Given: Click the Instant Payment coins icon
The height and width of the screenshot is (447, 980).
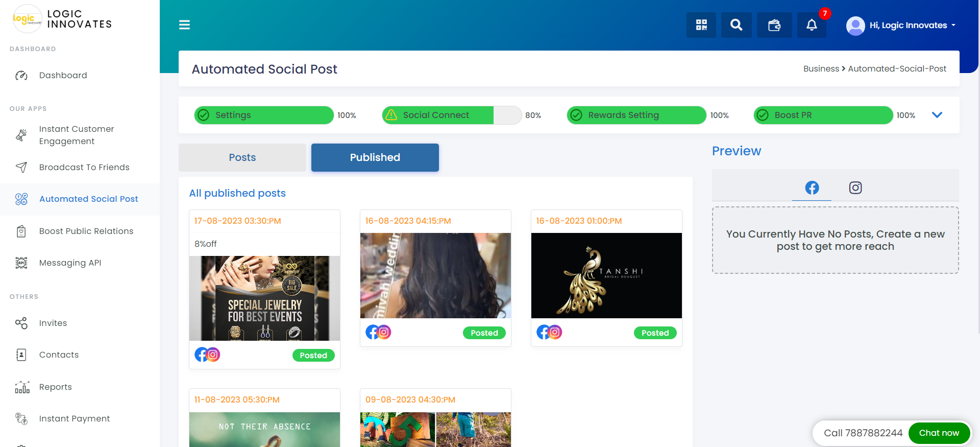Looking at the screenshot, I should pos(21,419).
